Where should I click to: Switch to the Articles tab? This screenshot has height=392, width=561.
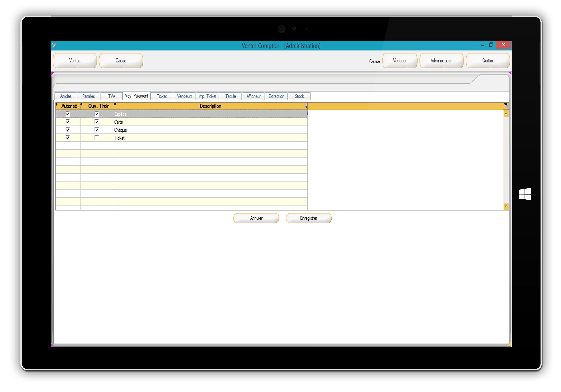tap(66, 96)
